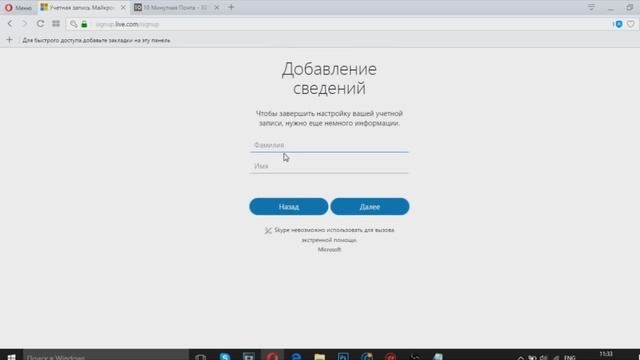Open the Opera Меню button
The image size is (640, 360).
coord(18,7)
